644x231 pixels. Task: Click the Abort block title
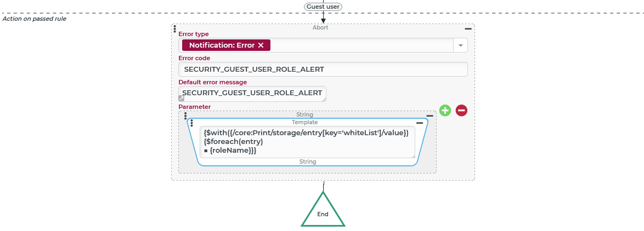(x=320, y=28)
